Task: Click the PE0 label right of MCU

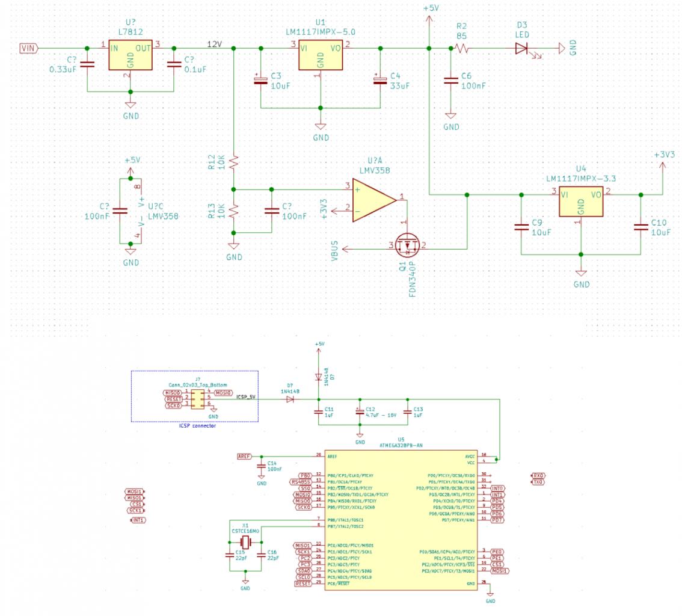Action: (497, 552)
